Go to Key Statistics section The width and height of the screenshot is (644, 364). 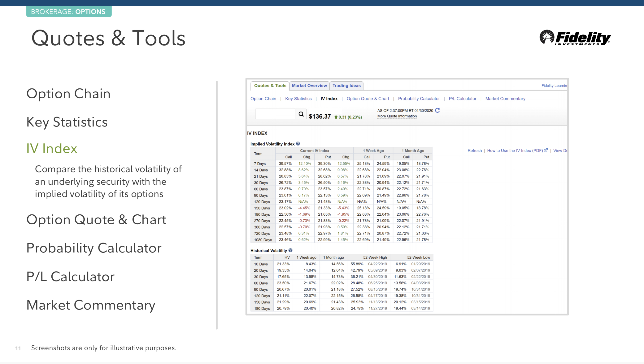pos(298,99)
